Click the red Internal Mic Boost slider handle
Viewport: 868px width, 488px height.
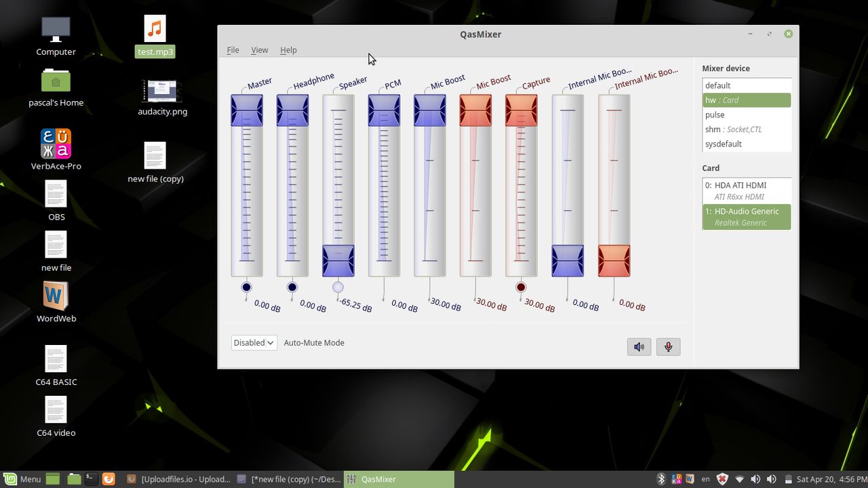click(x=614, y=261)
